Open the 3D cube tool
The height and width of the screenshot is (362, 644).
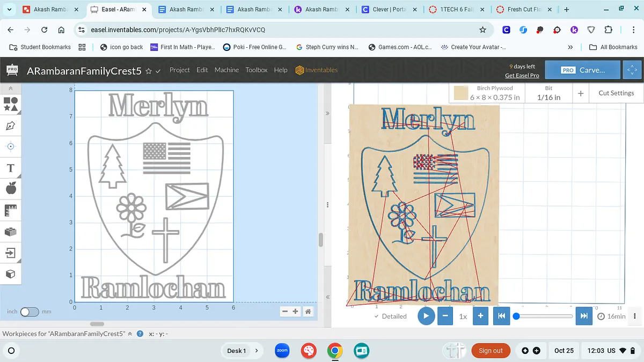point(10,274)
